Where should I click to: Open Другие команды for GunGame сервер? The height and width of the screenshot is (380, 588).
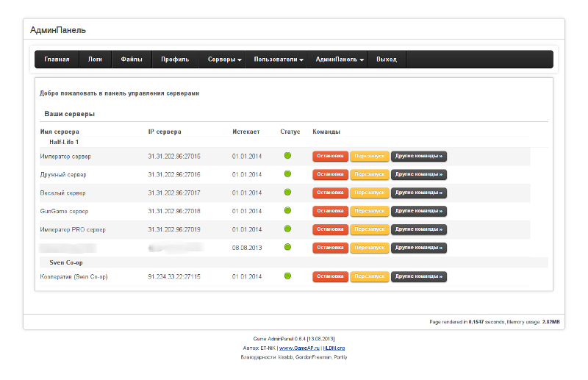(418, 211)
